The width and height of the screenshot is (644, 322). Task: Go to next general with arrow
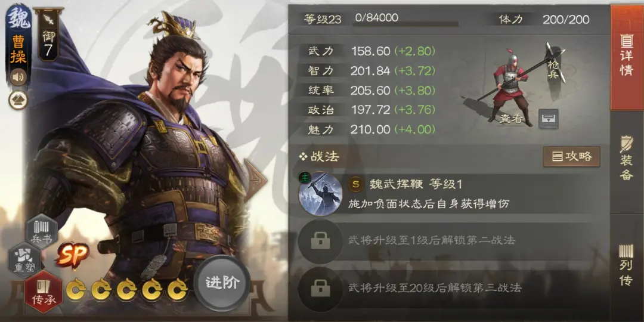[255, 180]
